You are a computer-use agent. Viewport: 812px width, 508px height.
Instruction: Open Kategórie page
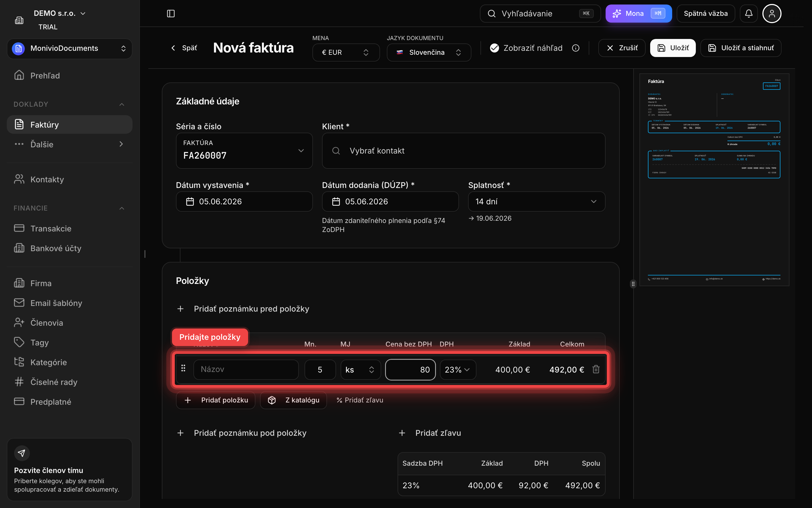click(69, 362)
